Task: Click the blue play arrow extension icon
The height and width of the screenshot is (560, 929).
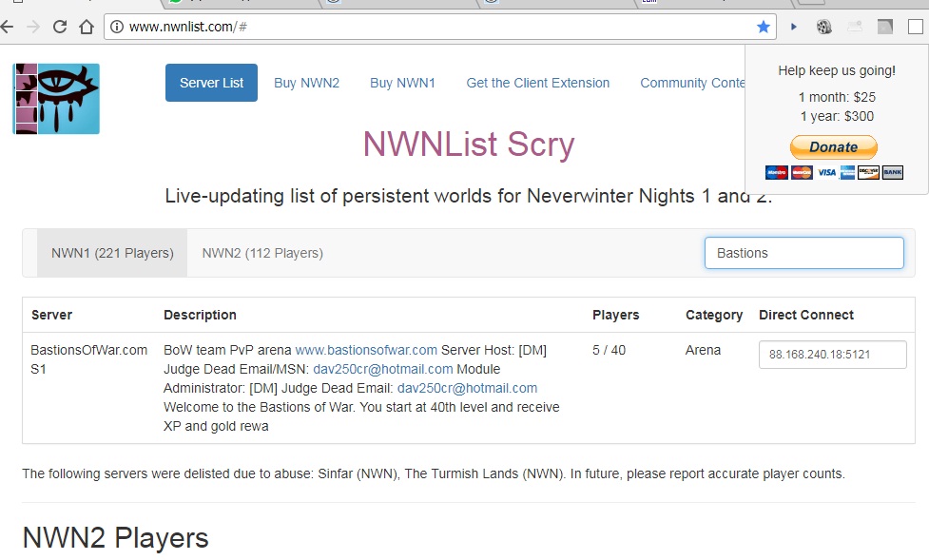Action: [x=794, y=27]
